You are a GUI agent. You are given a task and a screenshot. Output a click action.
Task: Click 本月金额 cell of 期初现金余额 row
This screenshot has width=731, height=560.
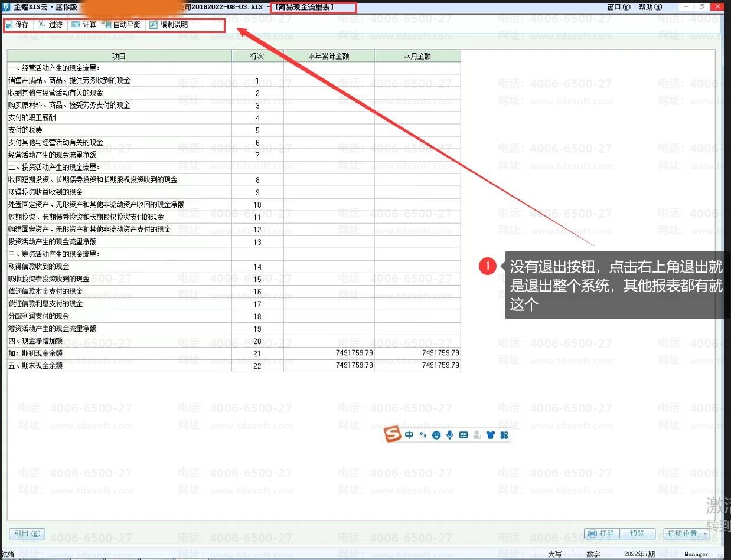tap(417, 353)
